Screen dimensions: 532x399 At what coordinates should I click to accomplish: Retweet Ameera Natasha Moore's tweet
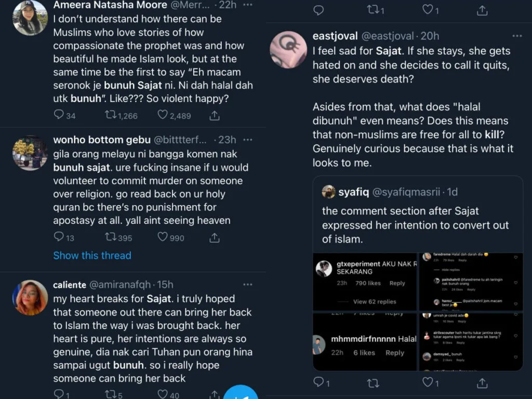[x=111, y=115]
